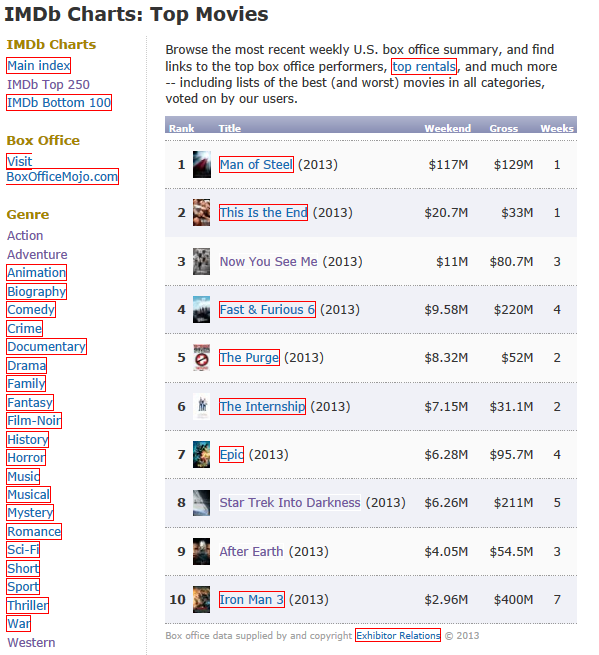Click the Fast & Furious 6 poster thumbnail
599x655 pixels.
[201, 310]
